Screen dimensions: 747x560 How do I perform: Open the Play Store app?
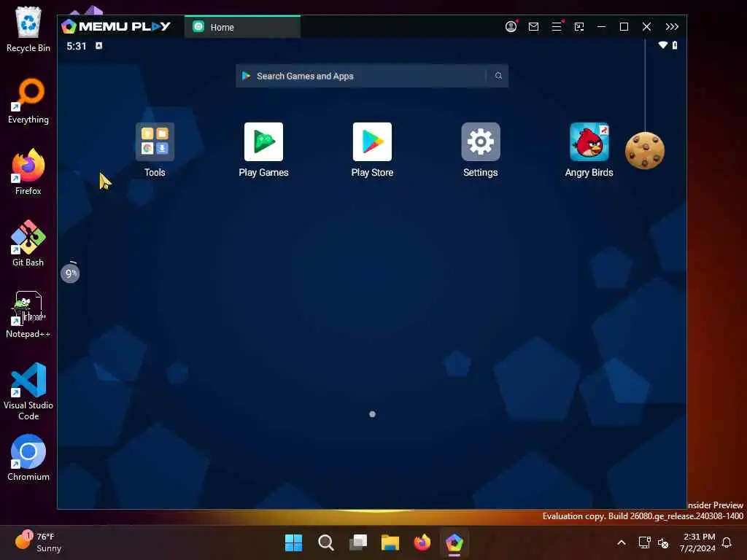click(x=372, y=142)
